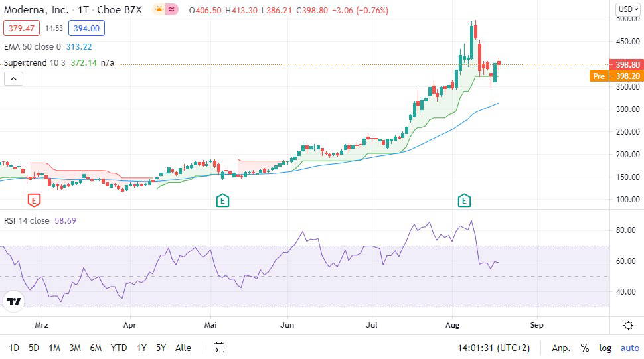Select the 1M time range
Viewport: 644px width, 359px height.
tap(54, 348)
